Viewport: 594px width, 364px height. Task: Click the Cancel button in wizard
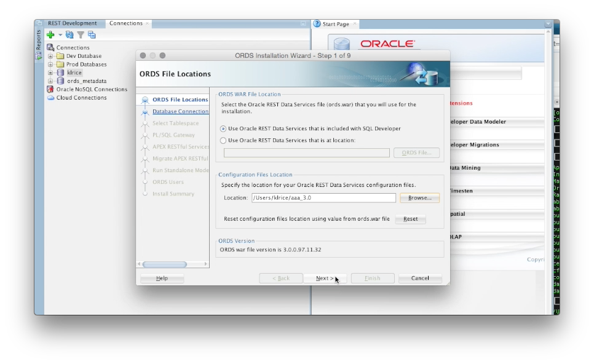420,278
